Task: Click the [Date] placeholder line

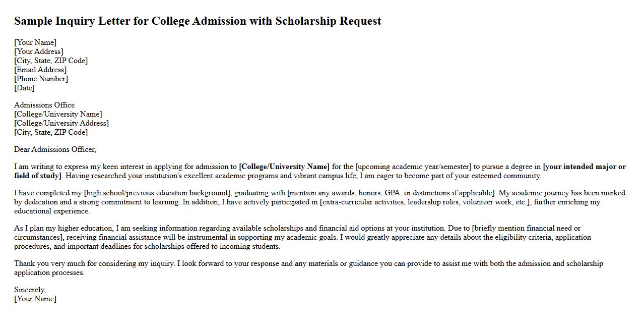Action: [24, 88]
